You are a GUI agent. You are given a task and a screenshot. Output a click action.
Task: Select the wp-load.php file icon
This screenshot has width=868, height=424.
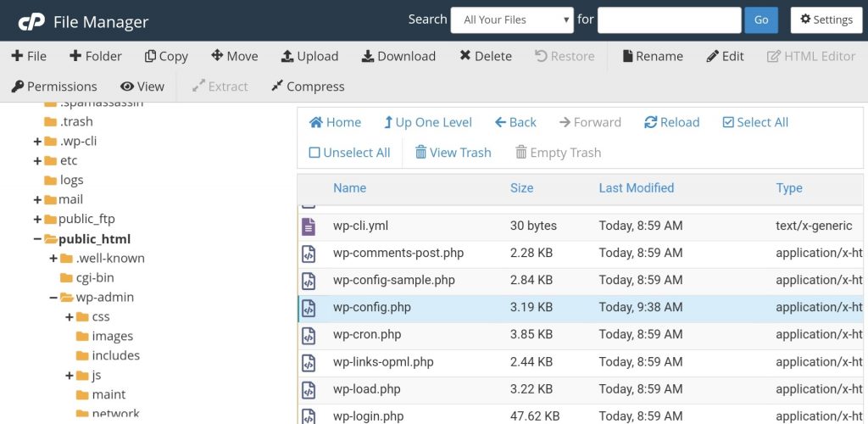point(309,390)
